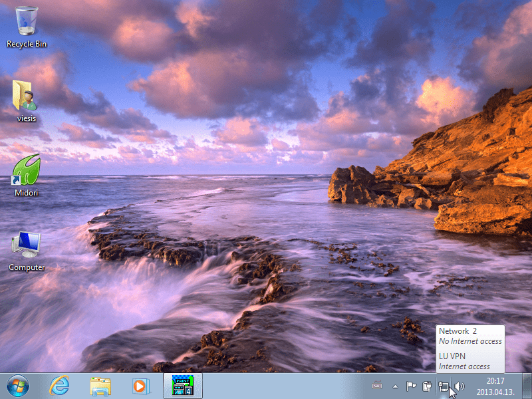Open the network connections tray icon
The width and height of the screenshot is (532, 399).
pyautogui.click(x=443, y=386)
